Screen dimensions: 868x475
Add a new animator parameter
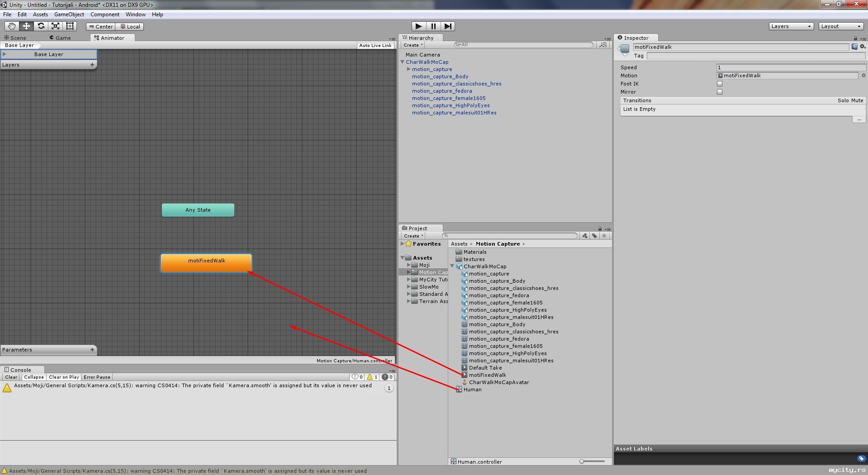pyautogui.click(x=92, y=350)
